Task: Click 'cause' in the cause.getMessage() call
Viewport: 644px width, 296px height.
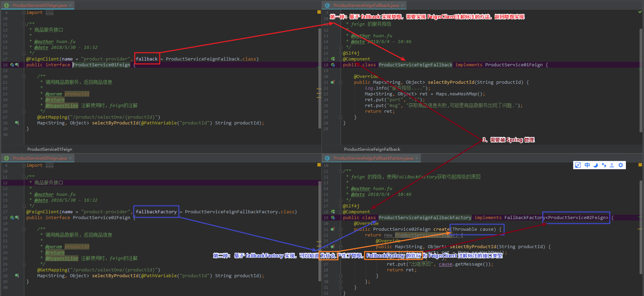Action: point(446,264)
